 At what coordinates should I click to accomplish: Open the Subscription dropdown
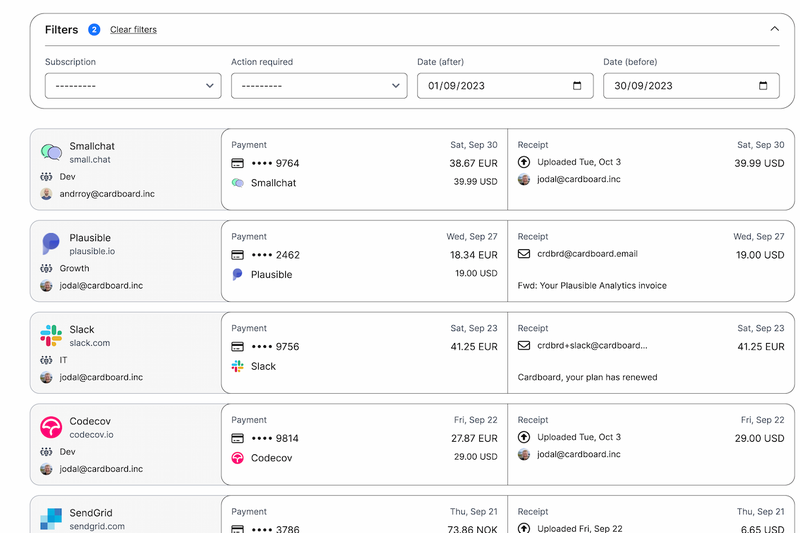point(133,86)
